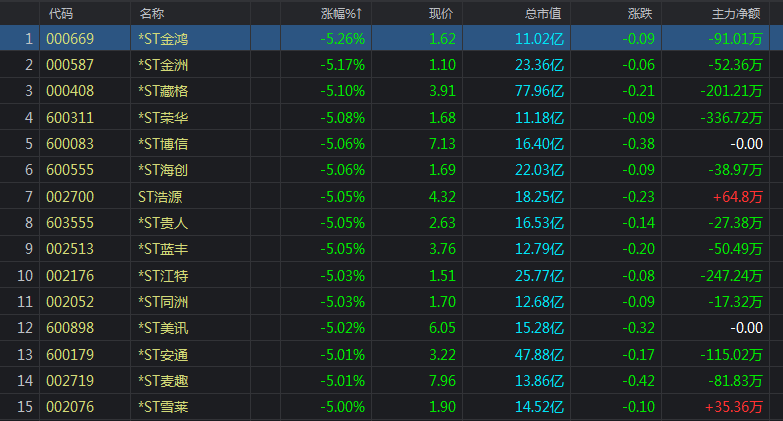
Task: Select stock code 002176
Action: pyautogui.click(x=70, y=276)
